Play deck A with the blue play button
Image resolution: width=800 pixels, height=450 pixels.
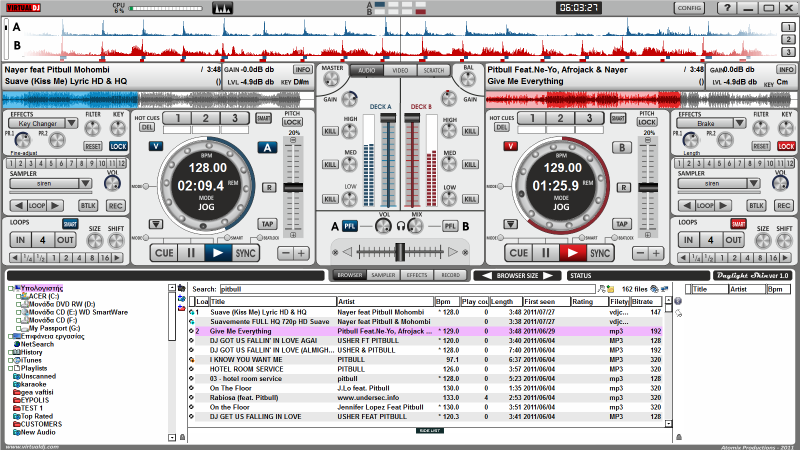[218, 253]
